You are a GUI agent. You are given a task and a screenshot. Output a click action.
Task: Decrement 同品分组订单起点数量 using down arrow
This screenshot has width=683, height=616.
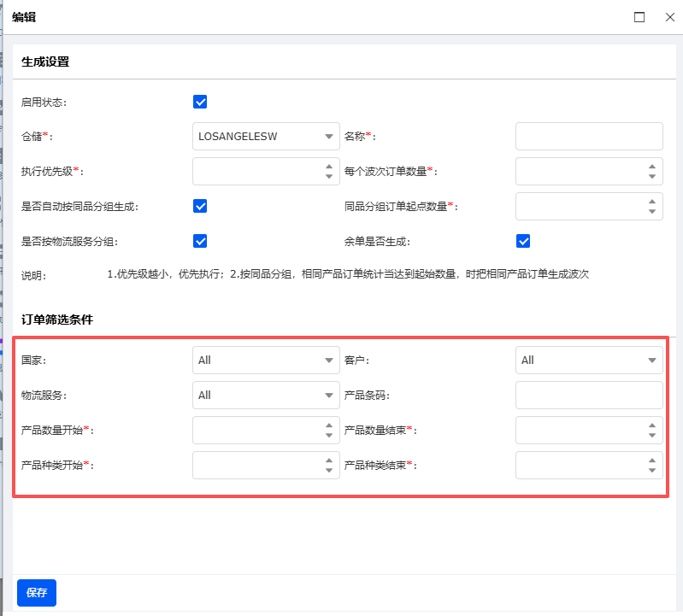652,212
